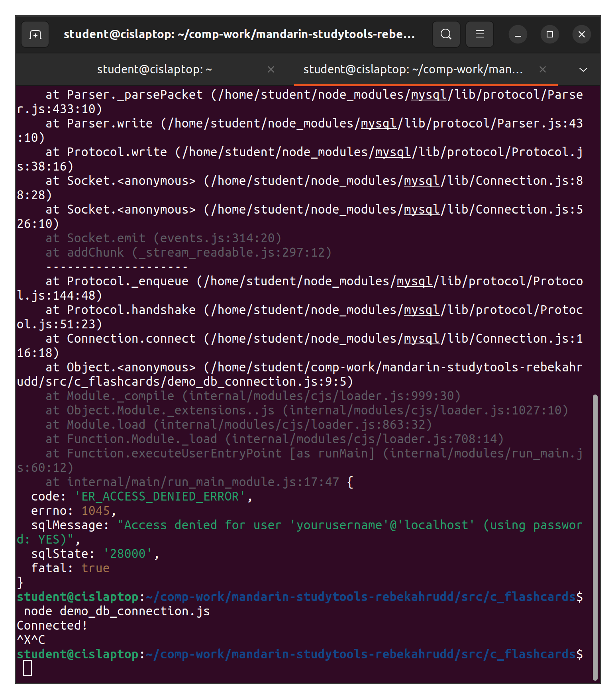
Task: Click the 'at Module._compile' stack line
Action: (x=253, y=396)
